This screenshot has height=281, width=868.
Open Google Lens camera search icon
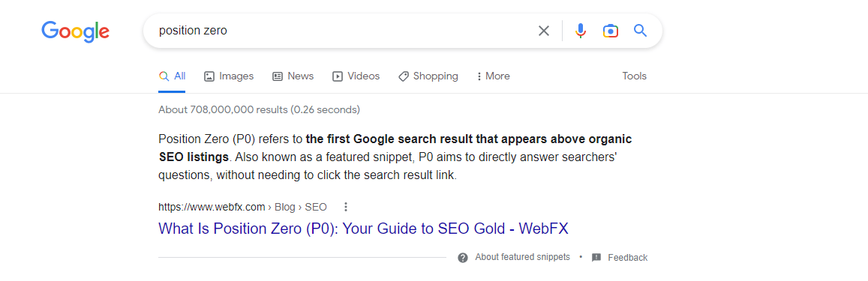(x=611, y=31)
